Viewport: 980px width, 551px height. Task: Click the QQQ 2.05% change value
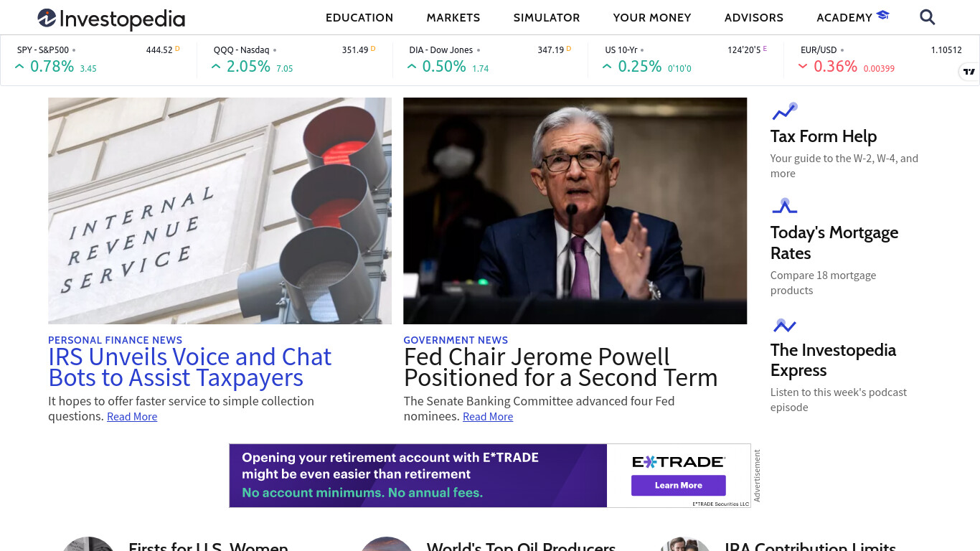[x=248, y=67]
